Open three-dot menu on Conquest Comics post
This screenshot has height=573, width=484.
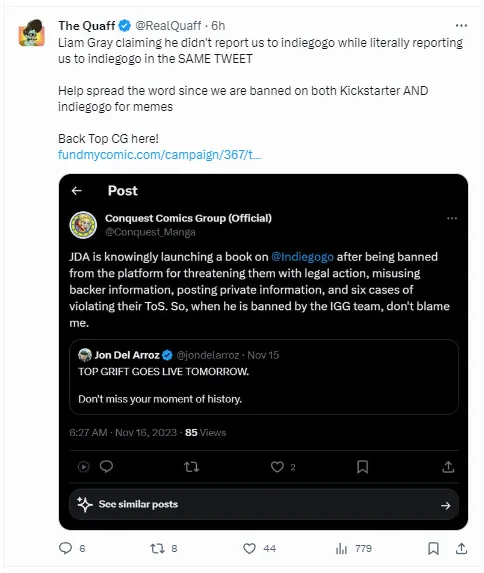452,218
